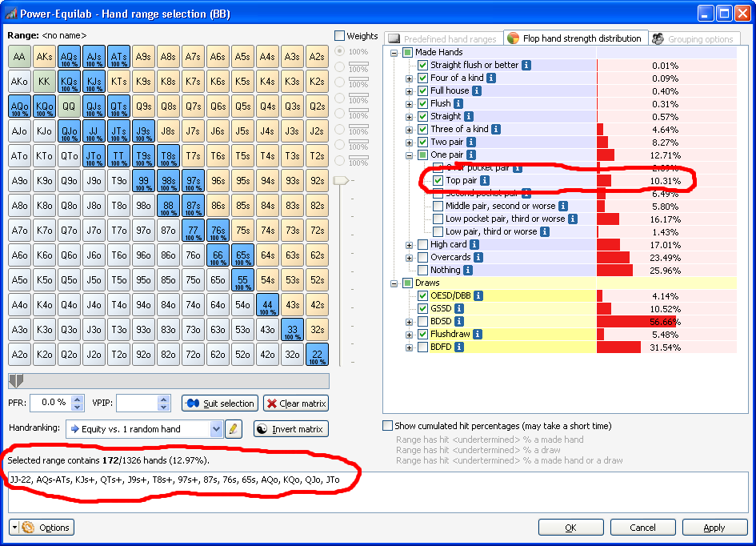Open the Grouping options tab
This screenshot has width=756, height=546.
[693, 38]
